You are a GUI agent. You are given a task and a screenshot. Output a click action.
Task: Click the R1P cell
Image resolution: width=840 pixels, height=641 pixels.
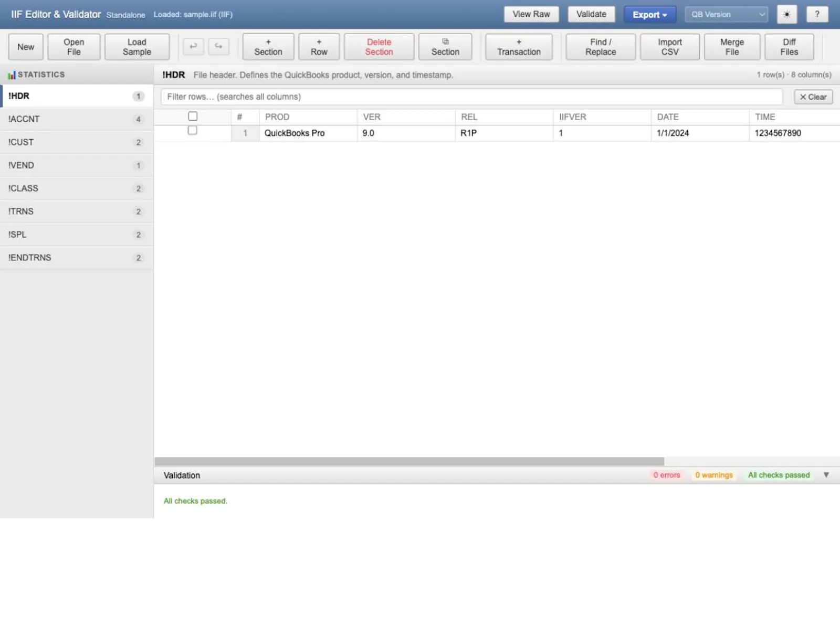pyautogui.click(x=504, y=133)
